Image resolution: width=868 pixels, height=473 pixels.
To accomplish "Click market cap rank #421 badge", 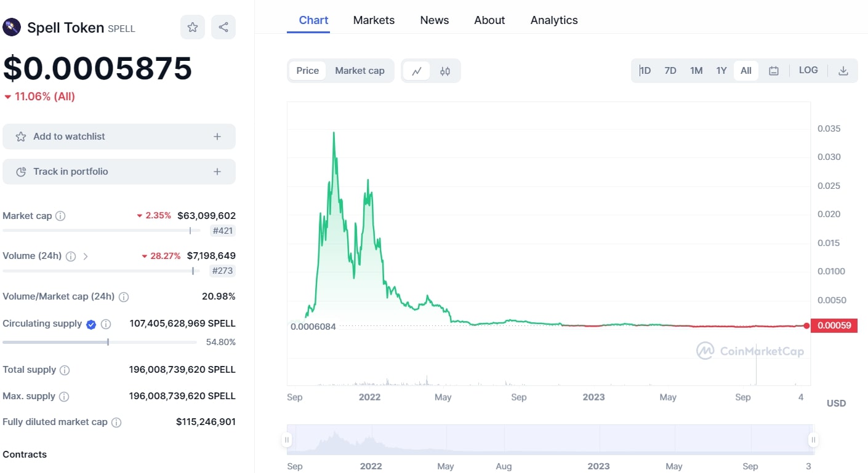I will (x=223, y=231).
